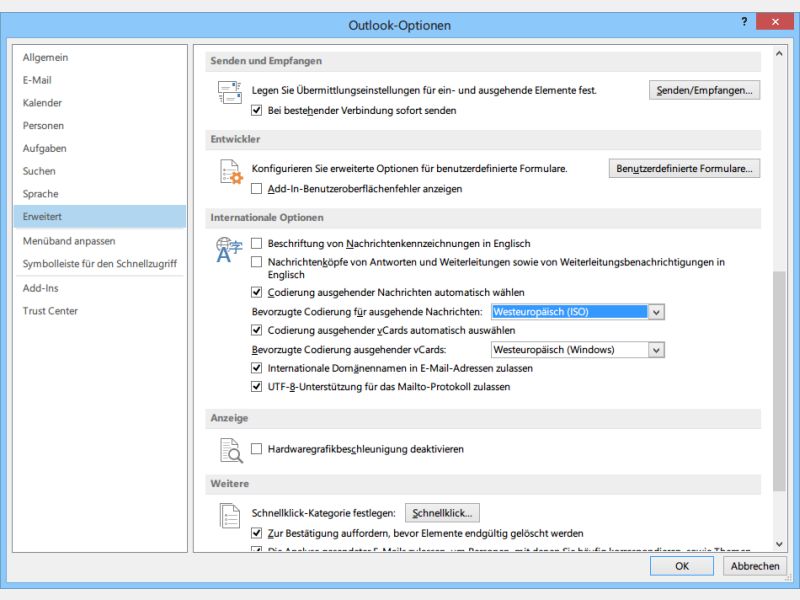The height and width of the screenshot is (600, 800).
Task: Open 'Menüband anpassen' settings
Action: 100,241
